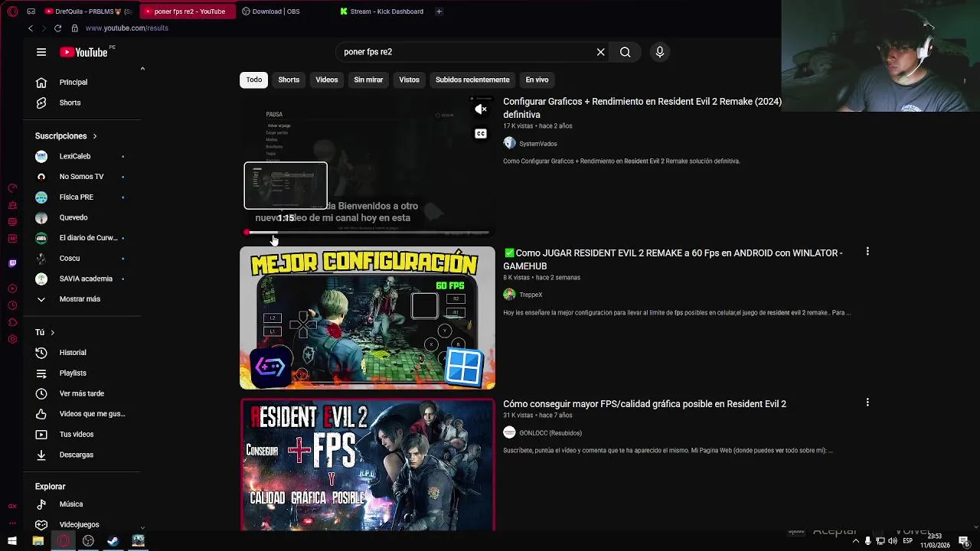Viewport: 980px width, 551px height.
Task: Open Windows Start menu
Action: point(12,541)
